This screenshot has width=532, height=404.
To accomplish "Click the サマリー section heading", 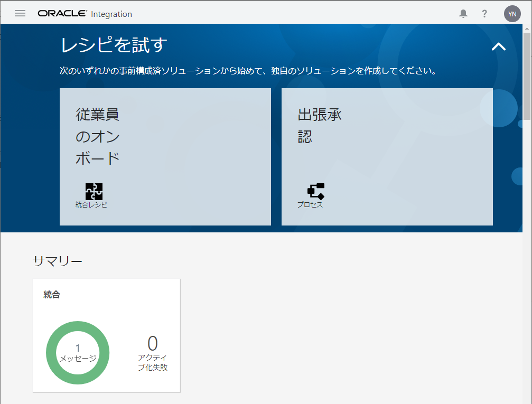I will point(57,261).
